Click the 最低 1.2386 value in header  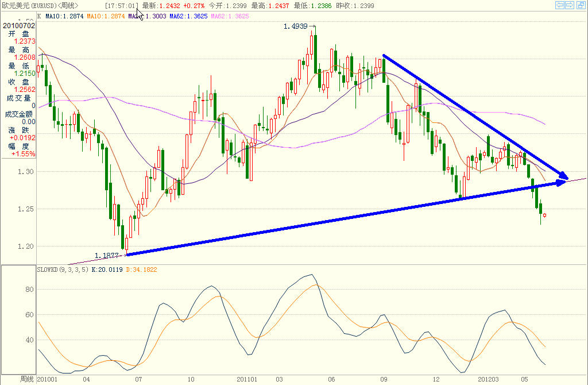(312, 6)
